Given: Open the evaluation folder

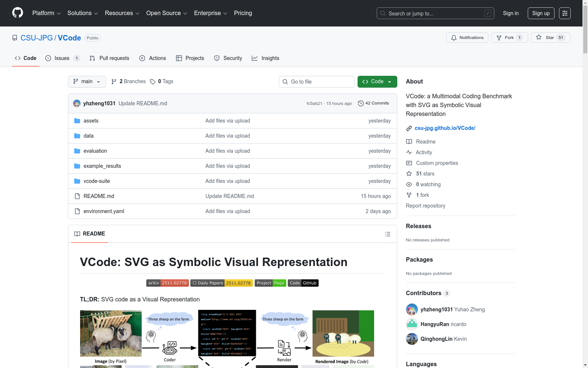Looking at the screenshot, I should (x=95, y=151).
